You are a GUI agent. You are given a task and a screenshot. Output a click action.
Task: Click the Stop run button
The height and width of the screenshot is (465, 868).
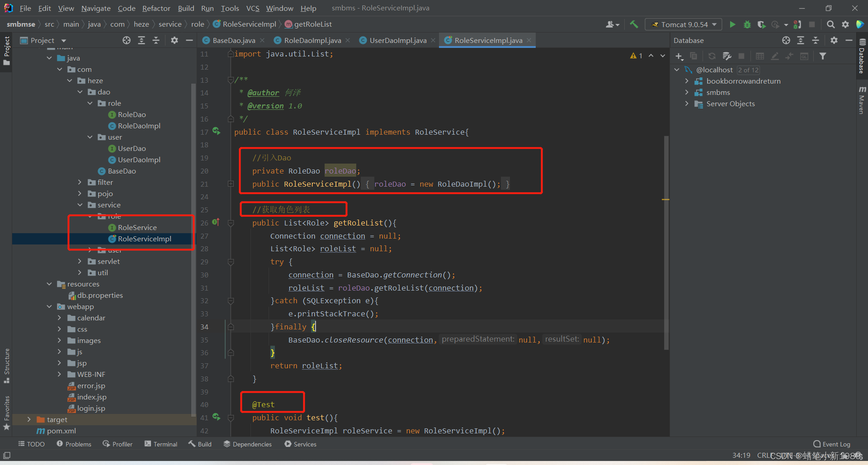pyautogui.click(x=812, y=24)
